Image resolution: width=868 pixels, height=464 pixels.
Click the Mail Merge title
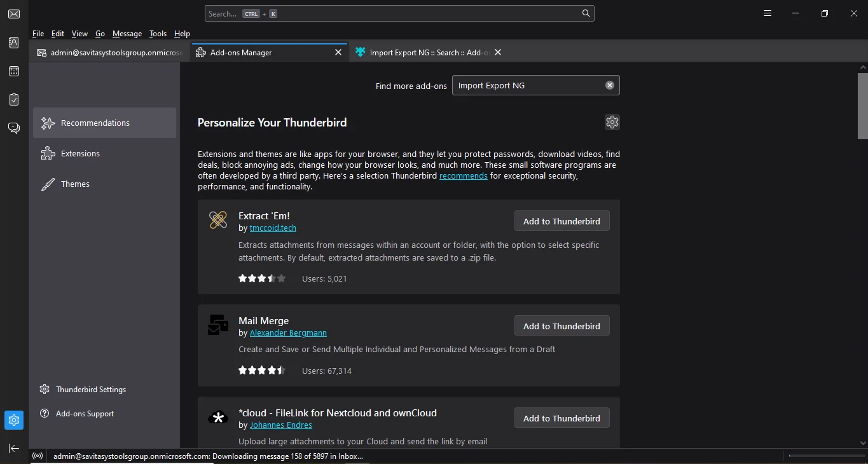pos(263,321)
